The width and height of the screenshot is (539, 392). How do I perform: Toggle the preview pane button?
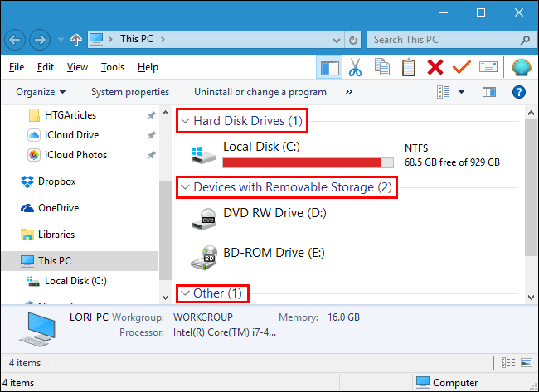point(488,92)
